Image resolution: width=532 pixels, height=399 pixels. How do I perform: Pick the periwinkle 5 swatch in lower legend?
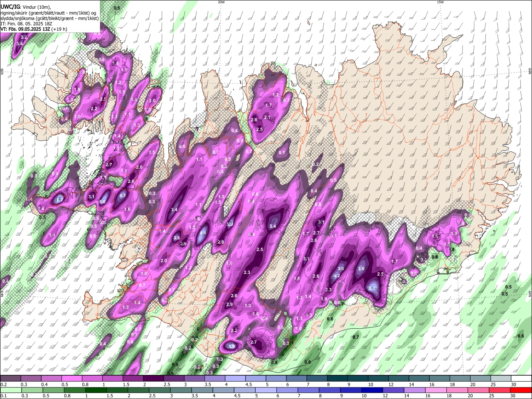(x=265, y=390)
